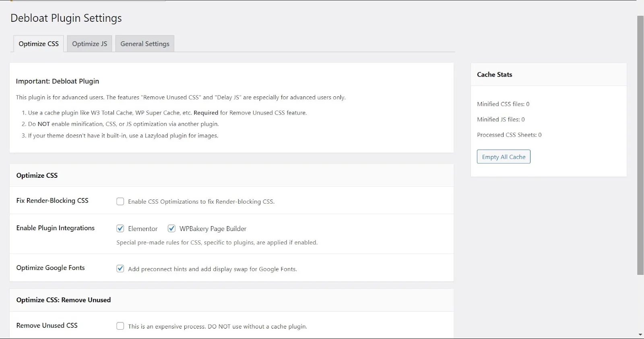Click the 'Fix Render-Blocking CSS' row label

point(52,200)
